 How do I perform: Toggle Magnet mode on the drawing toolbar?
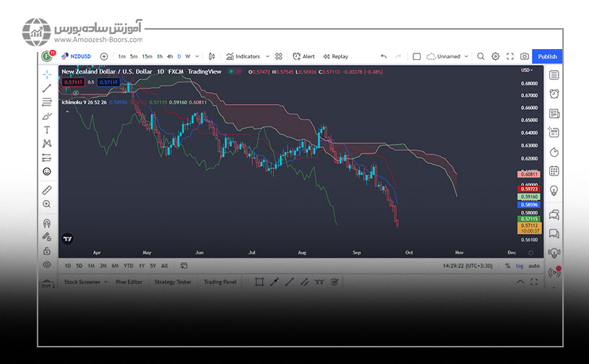[x=47, y=223]
